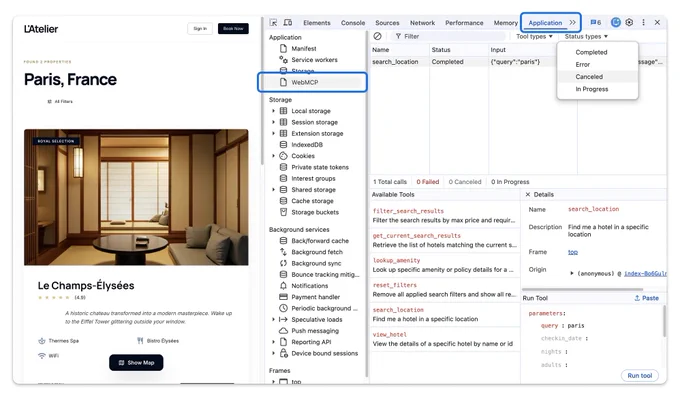Open the index origin source link
Viewport: 680px width, 396px height.
[645, 273]
